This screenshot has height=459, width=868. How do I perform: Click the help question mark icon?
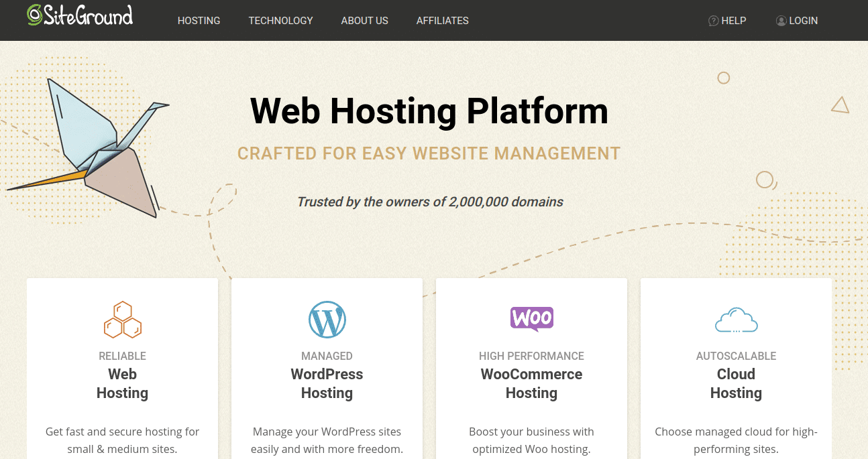[714, 21]
